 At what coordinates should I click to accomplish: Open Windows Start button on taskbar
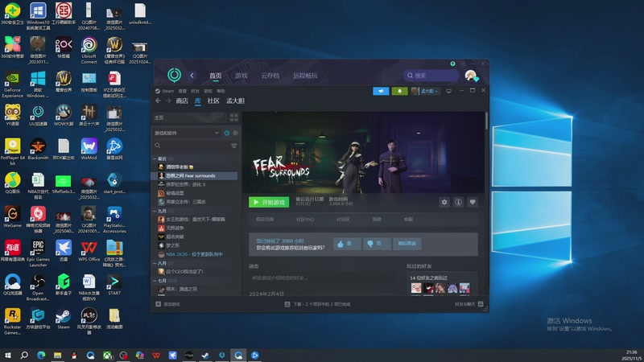click(x=7, y=356)
